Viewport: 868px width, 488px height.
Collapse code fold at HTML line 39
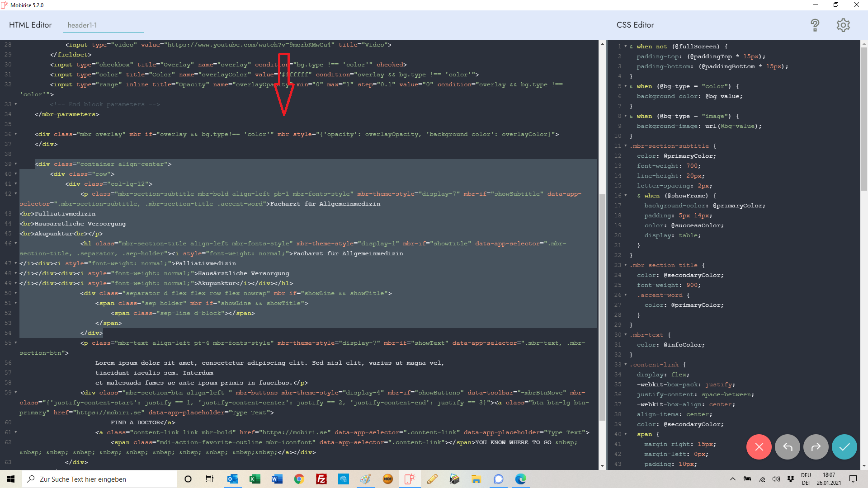(16, 164)
